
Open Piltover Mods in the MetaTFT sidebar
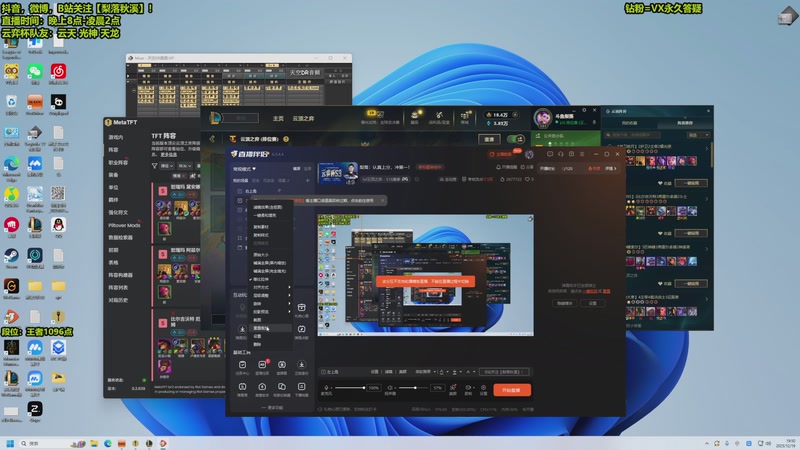(124, 225)
